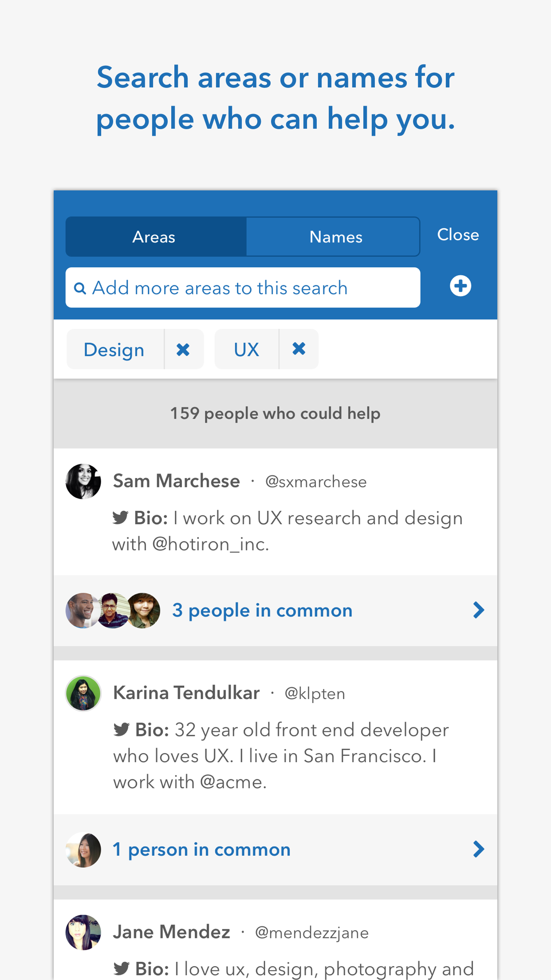
Task: Tap third avatar in 3 people in common
Action: pyautogui.click(x=143, y=610)
